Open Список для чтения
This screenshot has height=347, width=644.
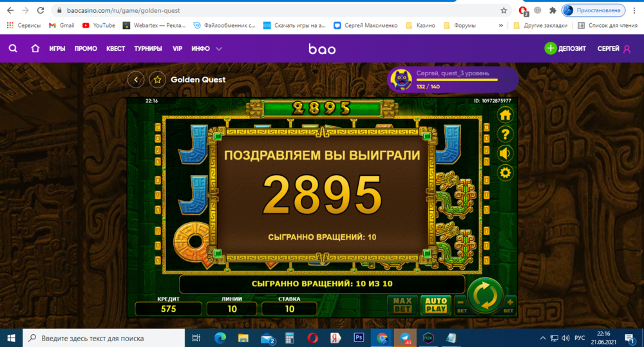608,26
